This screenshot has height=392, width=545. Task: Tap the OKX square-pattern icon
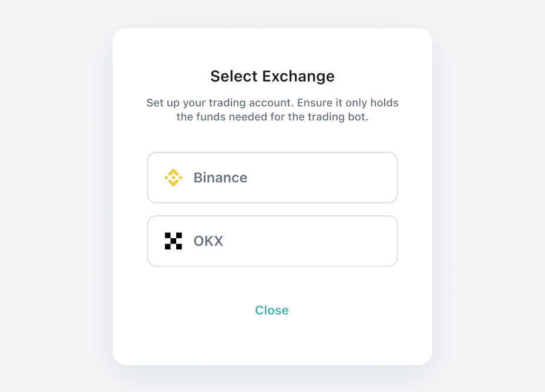click(173, 241)
